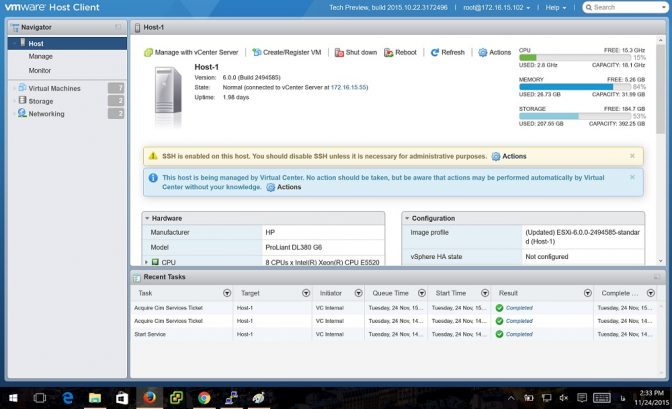Image resolution: width=672 pixels, height=409 pixels.
Task: Open Start Time column filter dropdown
Action: pos(485,293)
